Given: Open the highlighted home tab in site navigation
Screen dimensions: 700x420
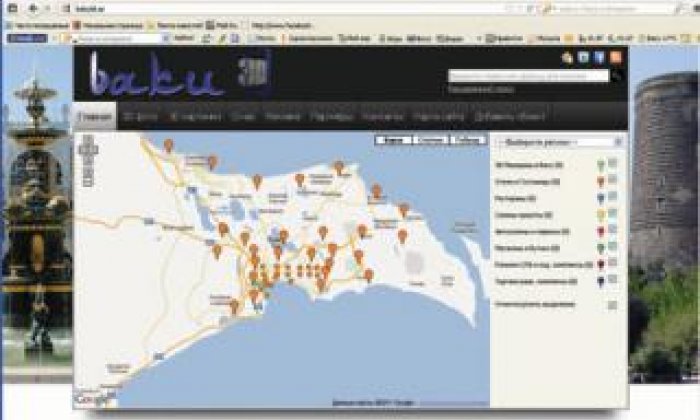Looking at the screenshot, I should tap(95, 116).
